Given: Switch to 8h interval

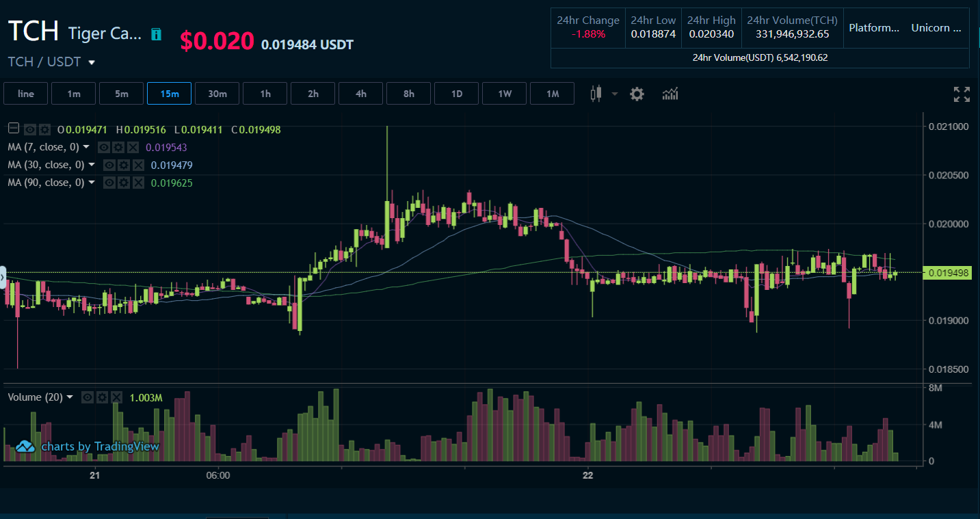Looking at the screenshot, I should coord(409,94).
